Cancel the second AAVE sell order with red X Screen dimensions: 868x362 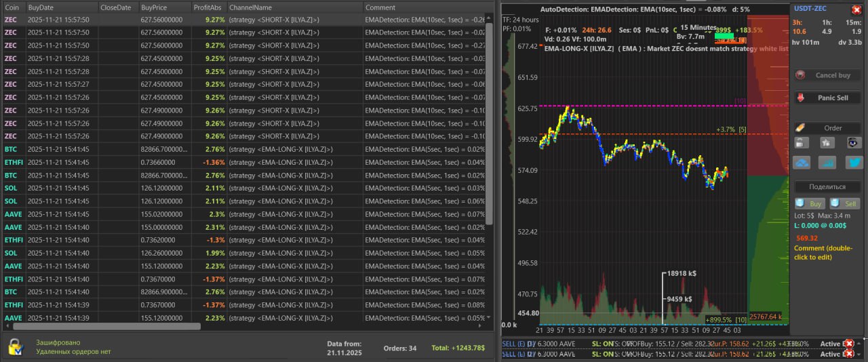(x=848, y=354)
